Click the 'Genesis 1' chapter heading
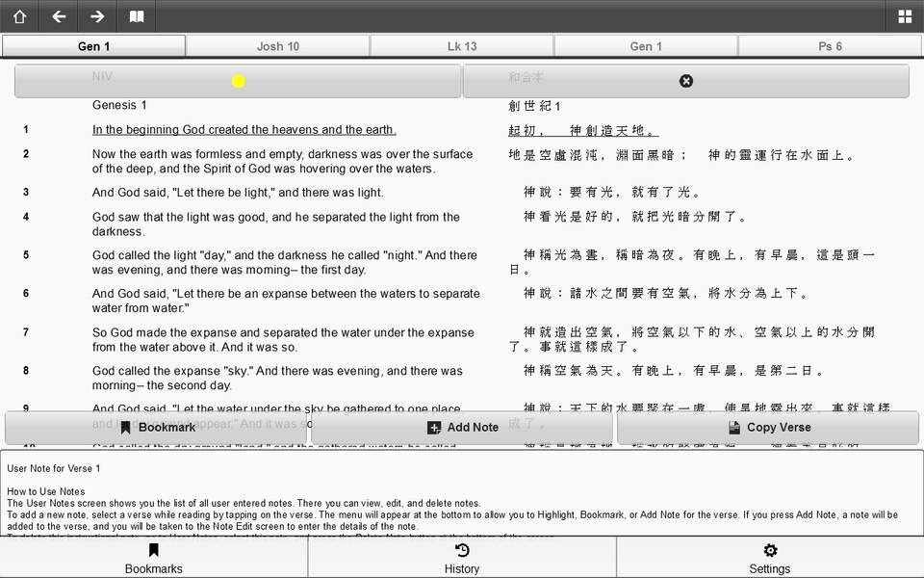This screenshot has width=924, height=578. (119, 105)
